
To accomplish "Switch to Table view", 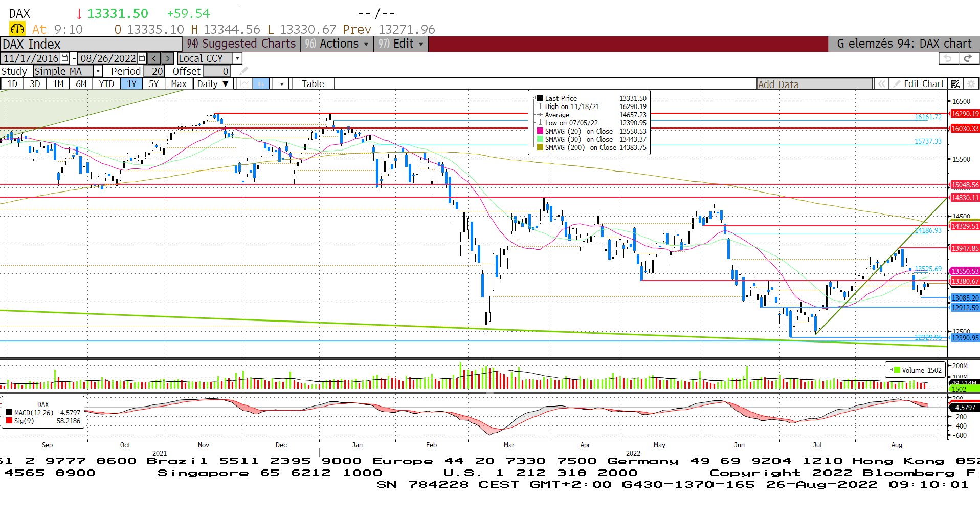I will pyautogui.click(x=313, y=84).
